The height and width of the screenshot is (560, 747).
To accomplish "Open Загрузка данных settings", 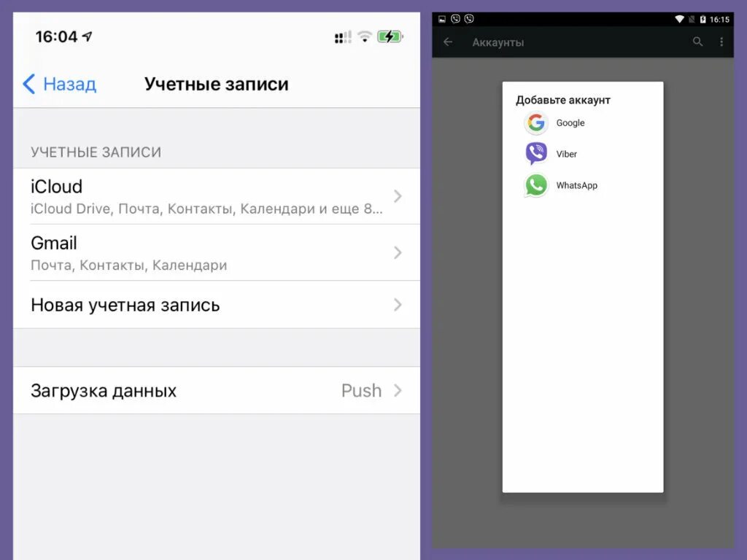I will point(217,391).
